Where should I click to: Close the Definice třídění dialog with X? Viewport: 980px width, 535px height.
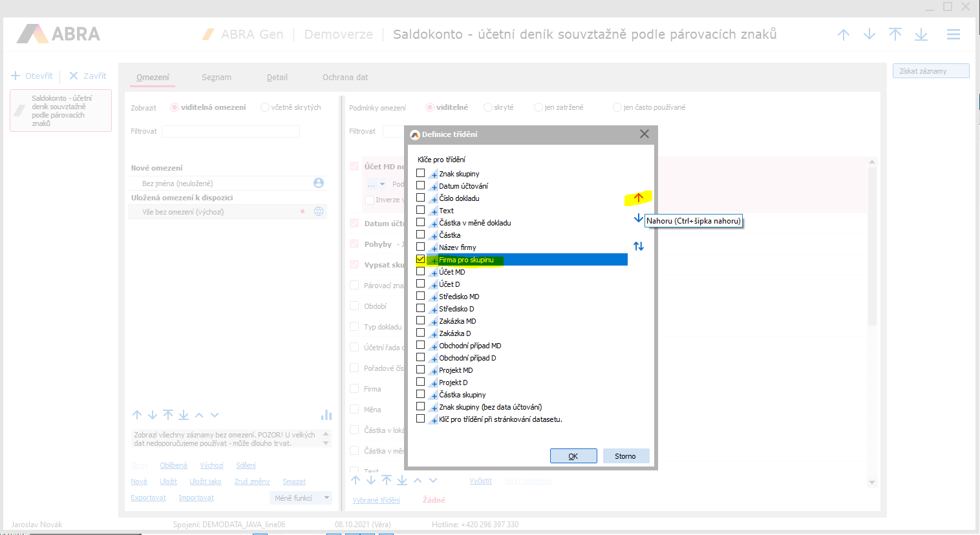[644, 134]
